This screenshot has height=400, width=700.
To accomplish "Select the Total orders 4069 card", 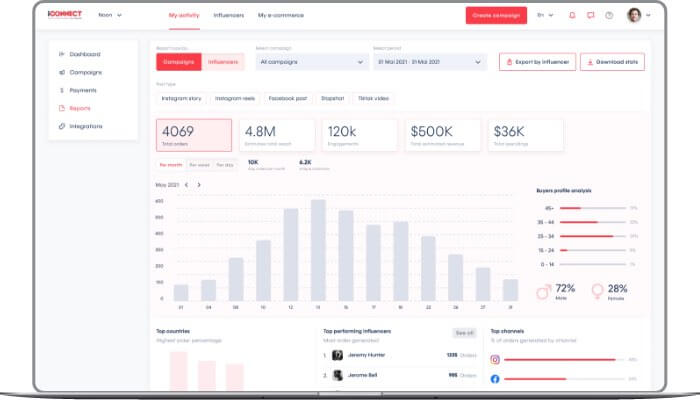I will [x=194, y=135].
